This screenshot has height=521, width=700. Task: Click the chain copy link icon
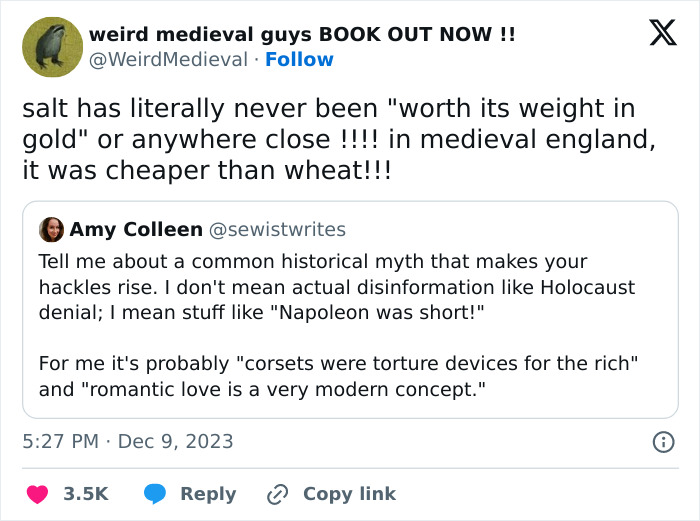point(277,494)
